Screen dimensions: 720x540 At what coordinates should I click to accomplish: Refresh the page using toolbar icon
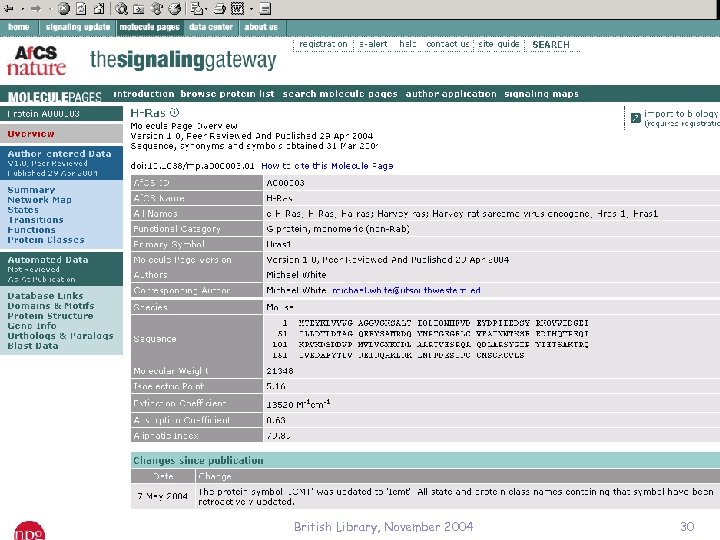tap(81, 8)
